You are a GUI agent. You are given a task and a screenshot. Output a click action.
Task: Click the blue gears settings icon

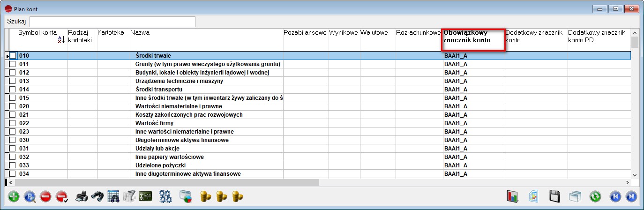click(165, 197)
